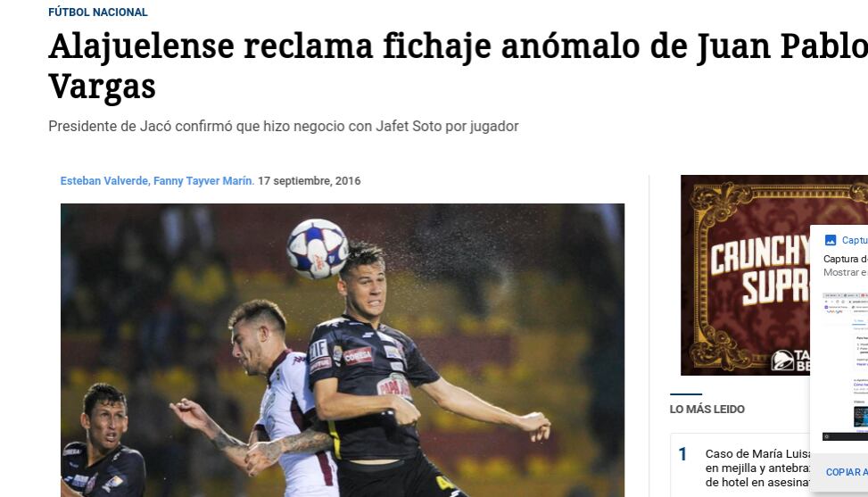Click the Presidente de Jacó subtitle text
The width and height of the screenshot is (868, 497).
click(x=284, y=126)
